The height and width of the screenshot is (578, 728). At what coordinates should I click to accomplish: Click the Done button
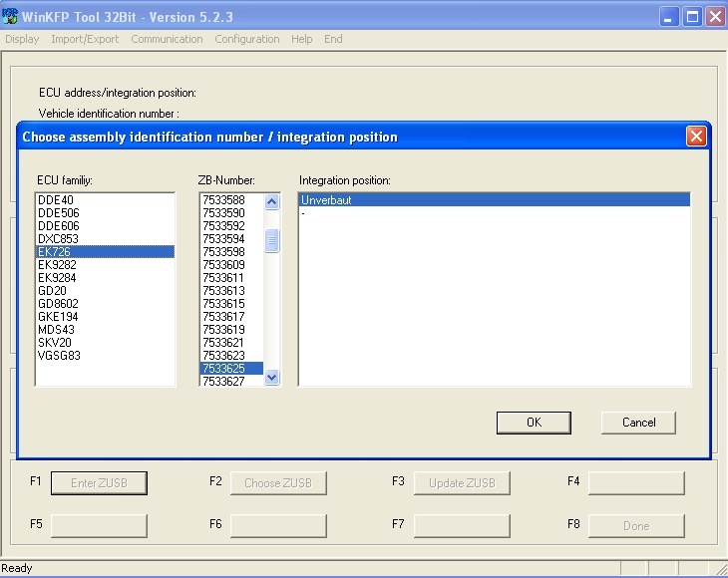[x=636, y=525]
